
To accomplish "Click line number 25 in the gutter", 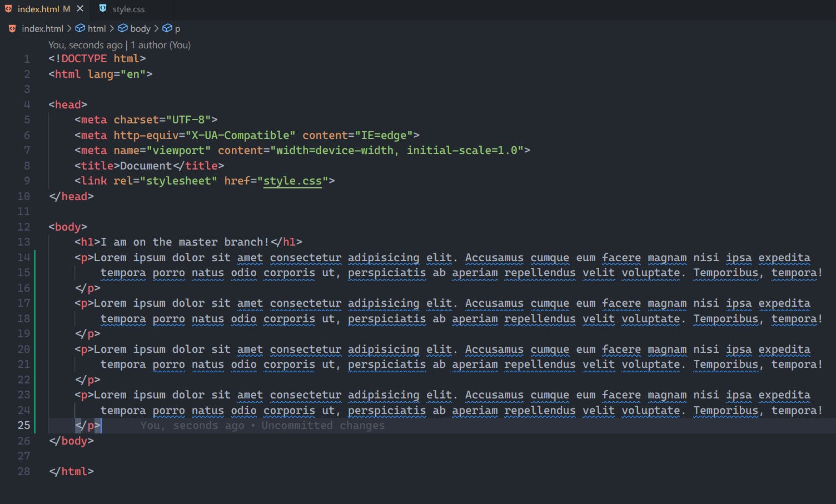I will (x=23, y=425).
